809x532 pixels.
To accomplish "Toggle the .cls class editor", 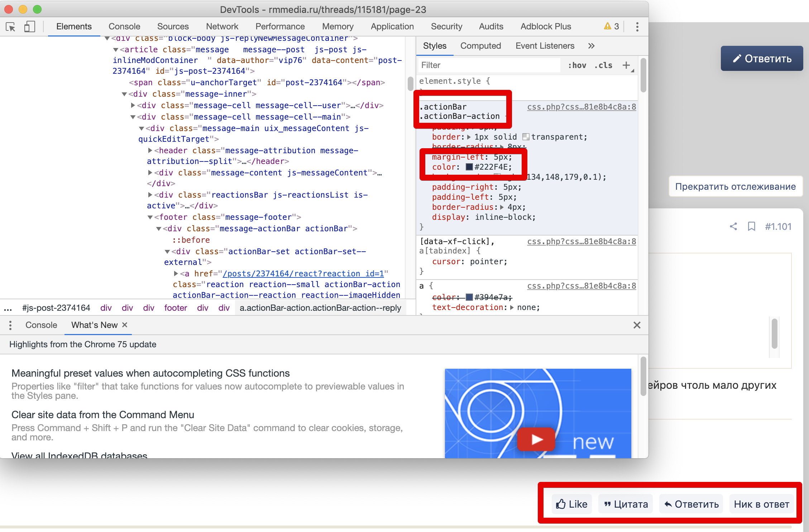I will pyautogui.click(x=603, y=65).
